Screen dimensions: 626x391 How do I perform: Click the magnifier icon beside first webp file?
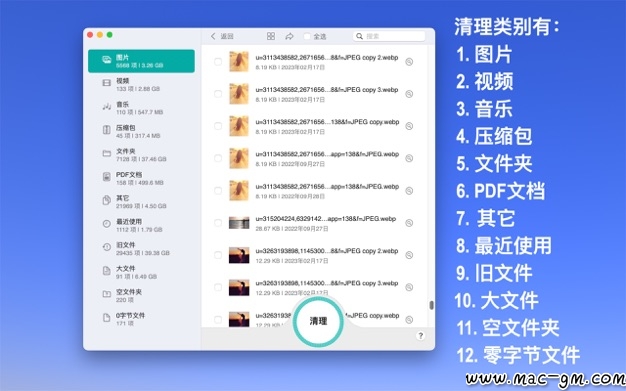[x=409, y=62]
